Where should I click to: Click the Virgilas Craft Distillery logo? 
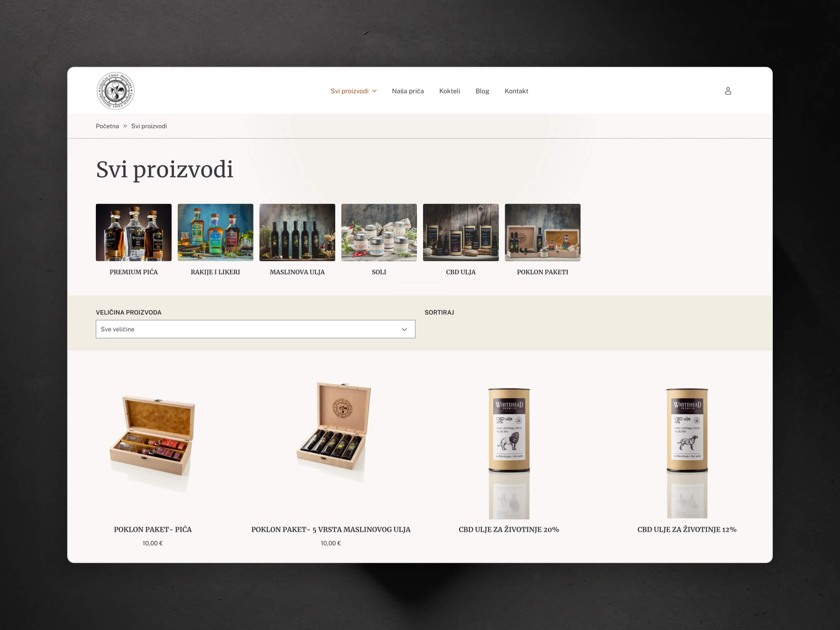coord(115,91)
